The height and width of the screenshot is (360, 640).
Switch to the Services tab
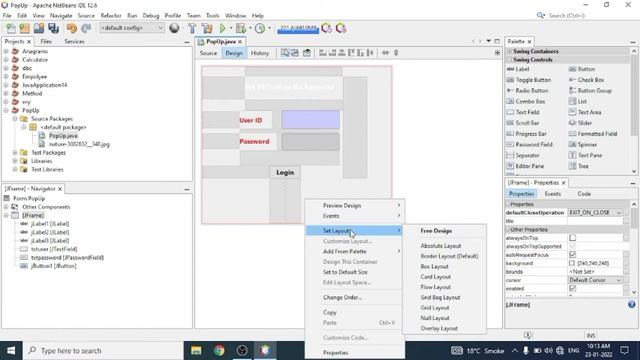click(74, 42)
